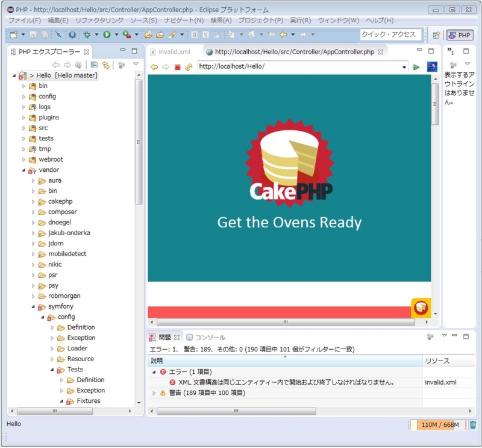Open the ファイル(F) menu
This screenshot has height=448, width=482.
click(x=25, y=21)
